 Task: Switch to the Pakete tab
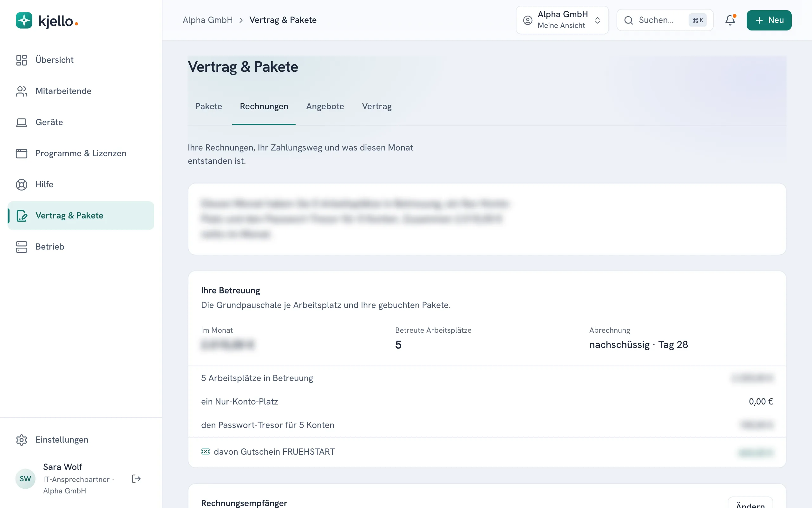tap(209, 106)
